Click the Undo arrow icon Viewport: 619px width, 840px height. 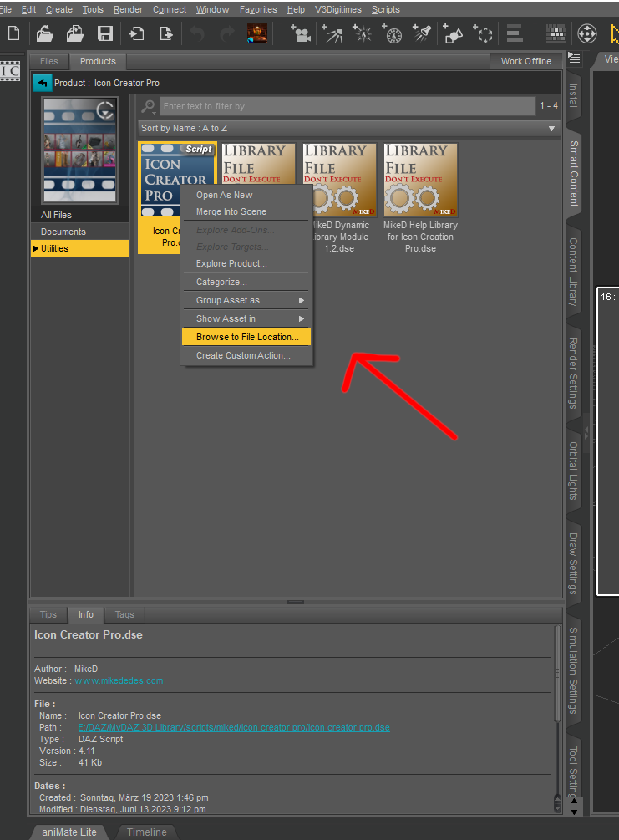197,34
